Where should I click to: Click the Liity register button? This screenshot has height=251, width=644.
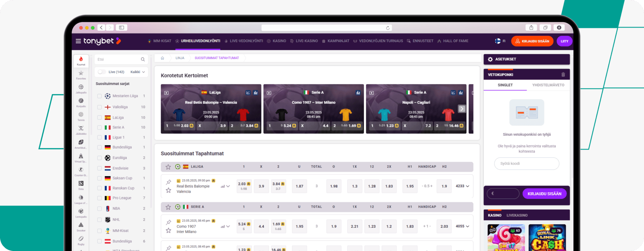pyautogui.click(x=565, y=41)
